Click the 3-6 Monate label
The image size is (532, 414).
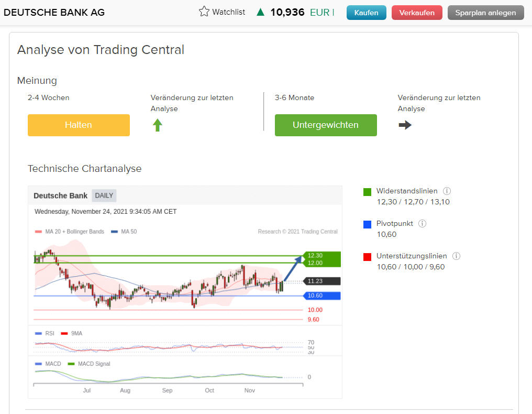[x=294, y=97]
